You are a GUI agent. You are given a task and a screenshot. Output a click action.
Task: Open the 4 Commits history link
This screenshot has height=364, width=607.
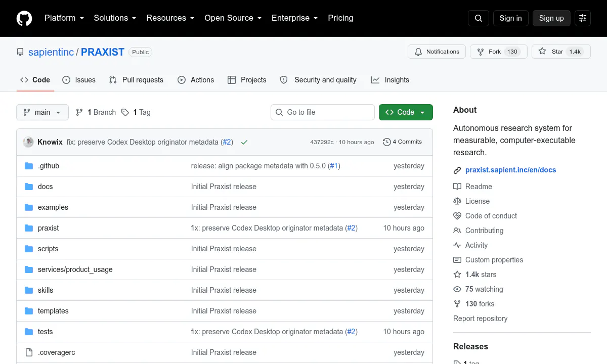(403, 142)
